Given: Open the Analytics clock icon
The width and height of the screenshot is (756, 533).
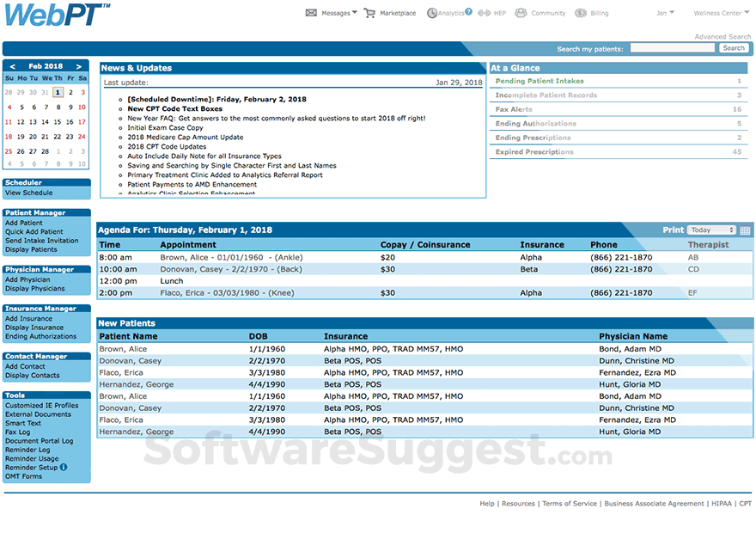Looking at the screenshot, I should 432,13.
